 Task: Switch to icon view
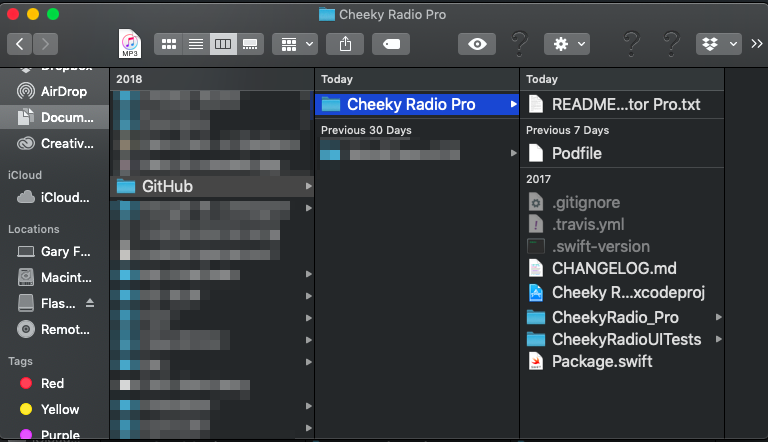point(169,44)
